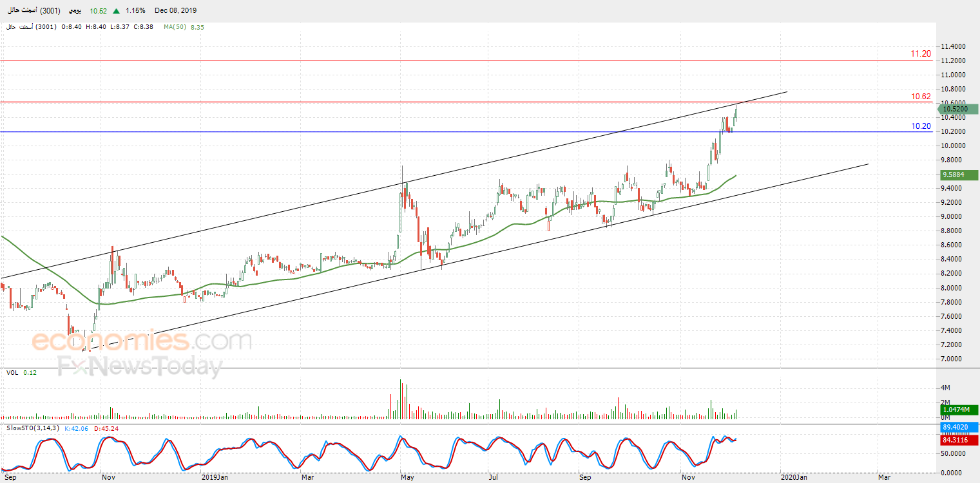Image resolution: width=980 pixels, height=483 pixels.
Task: Click the 'K:42.06' stochastic reading
Action: [77, 428]
